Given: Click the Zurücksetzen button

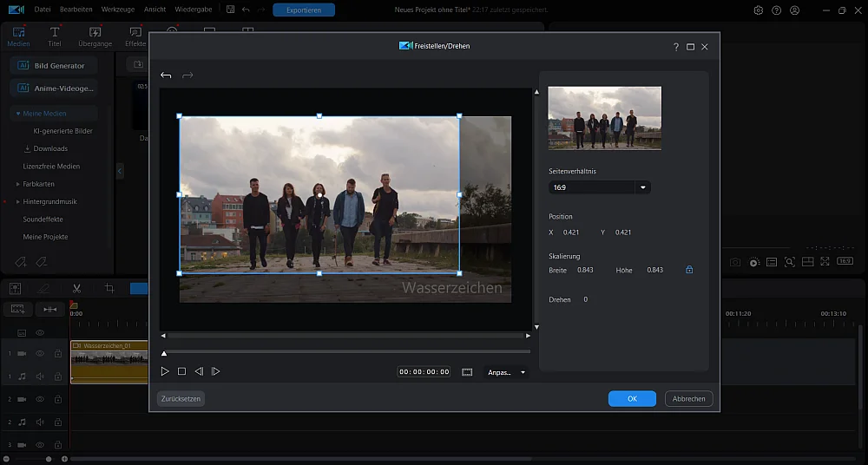Looking at the screenshot, I should [181, 399].
